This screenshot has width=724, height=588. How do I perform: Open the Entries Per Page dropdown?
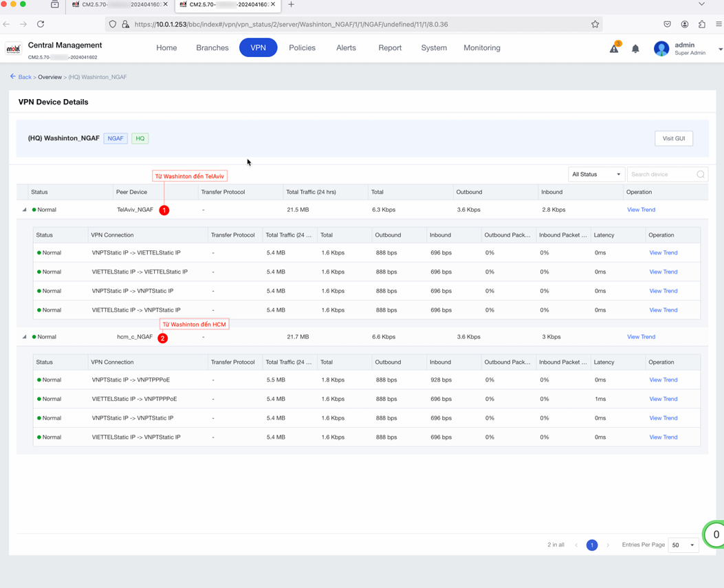[x=683, y=545]
